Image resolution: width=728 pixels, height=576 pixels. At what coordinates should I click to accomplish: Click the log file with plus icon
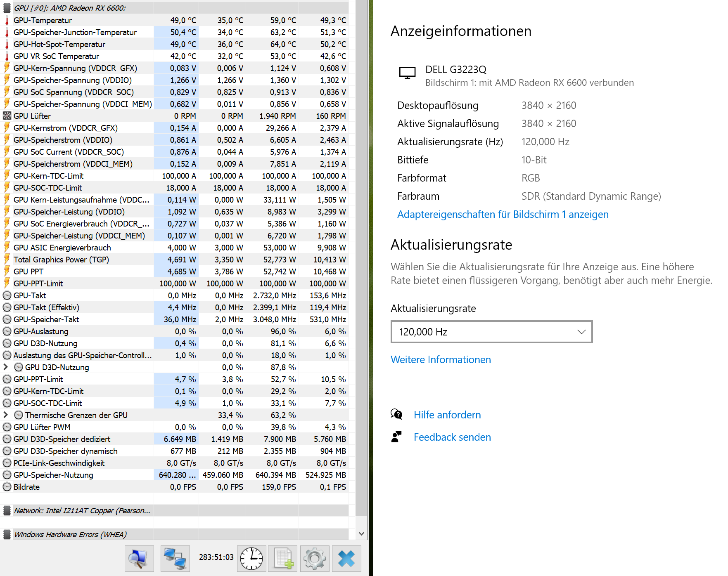pos(282,559)
